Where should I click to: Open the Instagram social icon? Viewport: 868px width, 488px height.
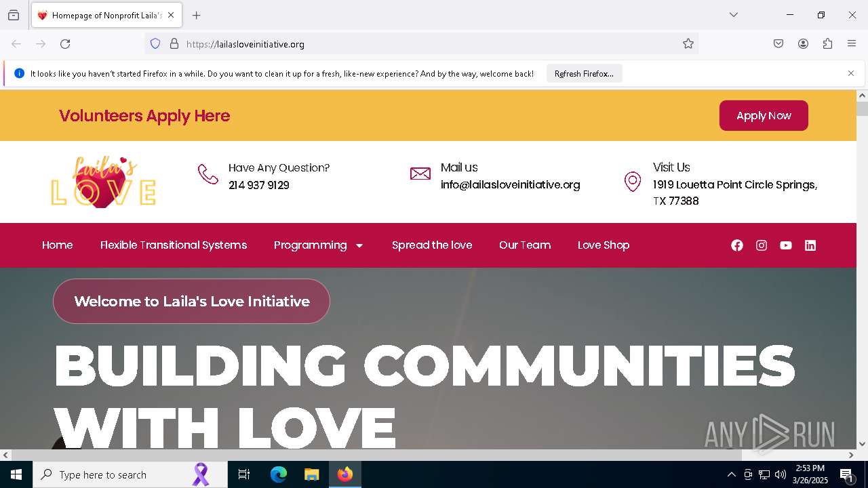762,245
